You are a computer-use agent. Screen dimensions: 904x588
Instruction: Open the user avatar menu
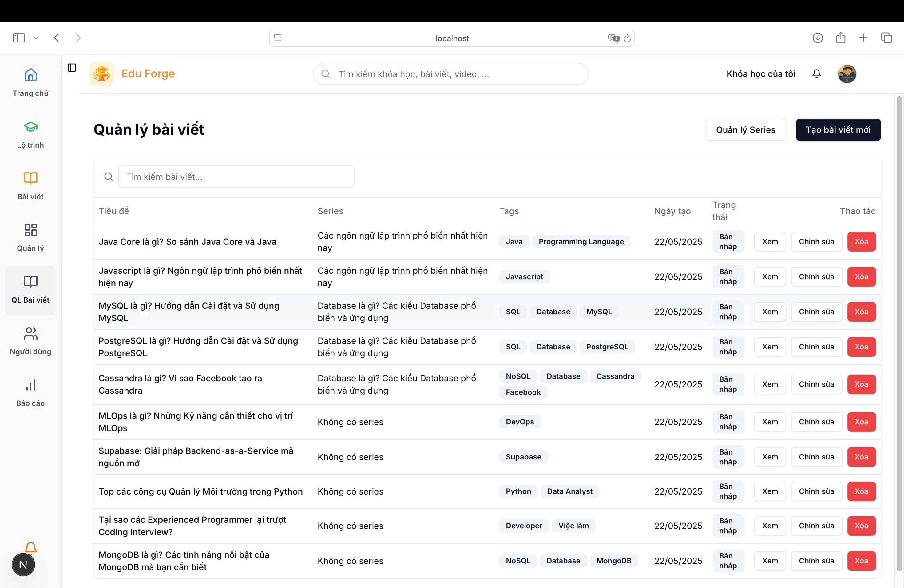(x=847, y=74)
